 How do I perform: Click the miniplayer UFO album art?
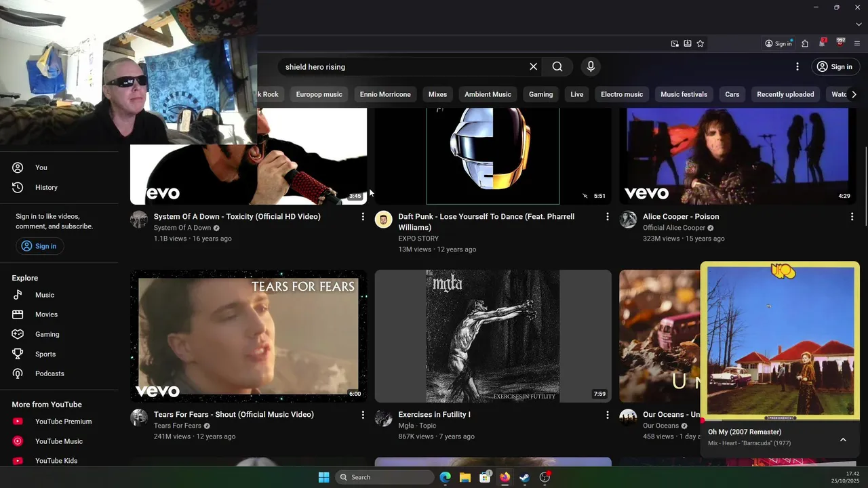(780, 341)
